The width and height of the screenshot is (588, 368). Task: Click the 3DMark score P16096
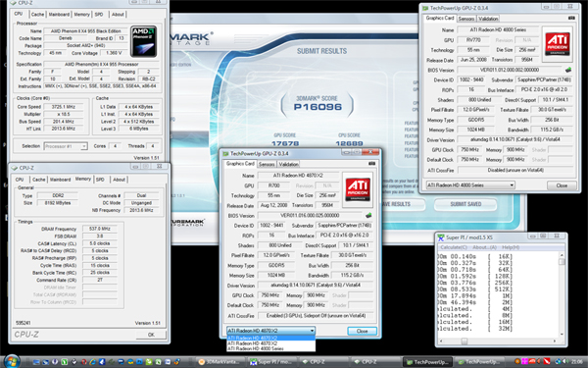[x=318, y=107]
